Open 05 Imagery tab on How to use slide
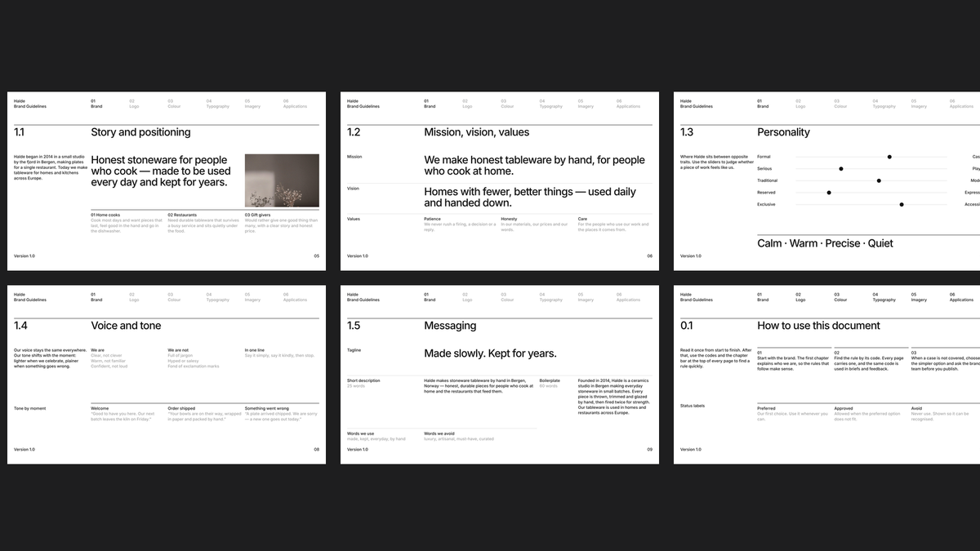Image resolution: width=980 pixels, height=551 pixels. [919, 297]
